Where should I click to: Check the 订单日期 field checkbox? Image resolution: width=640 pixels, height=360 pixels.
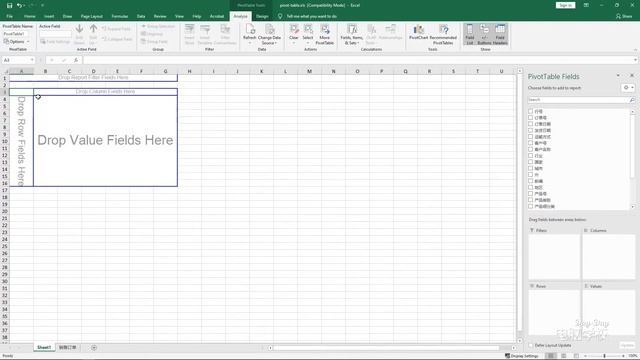(531, 124)
